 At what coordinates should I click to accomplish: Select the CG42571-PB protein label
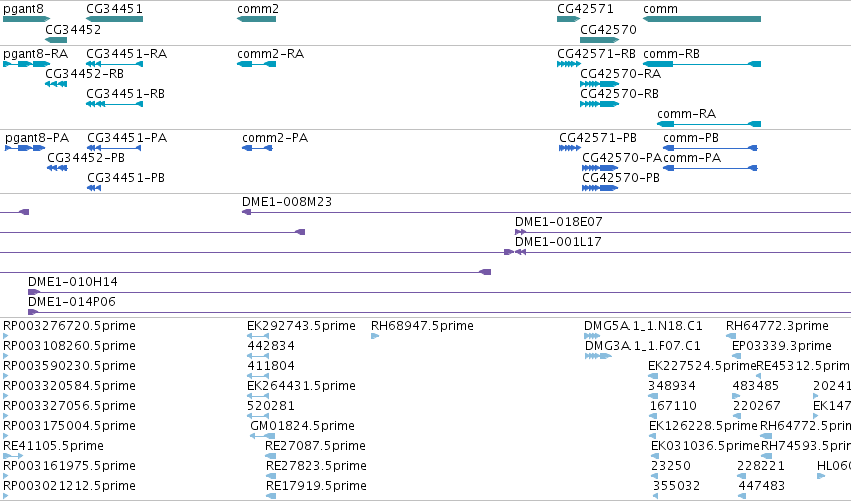point(598,137)
